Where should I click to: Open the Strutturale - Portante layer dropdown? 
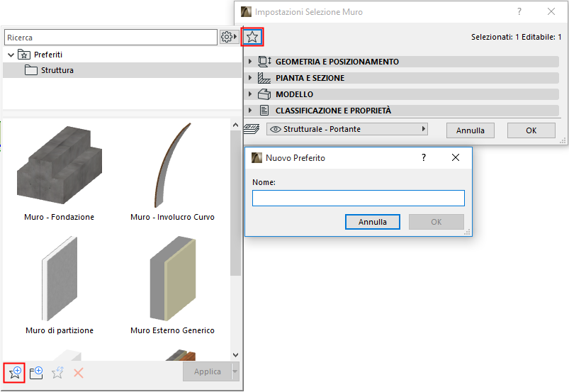[347, 129]
